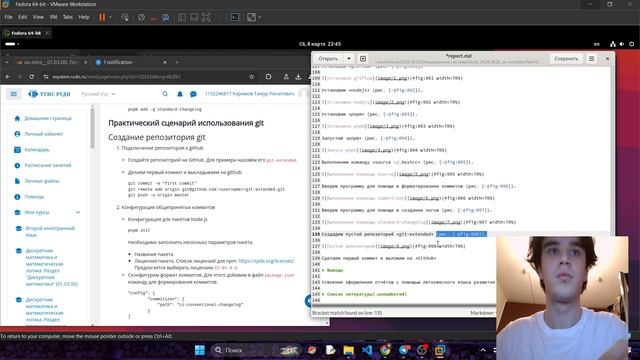Open the VMware File menu
Screen dimensions: 640x360
[x=8, y=17]
